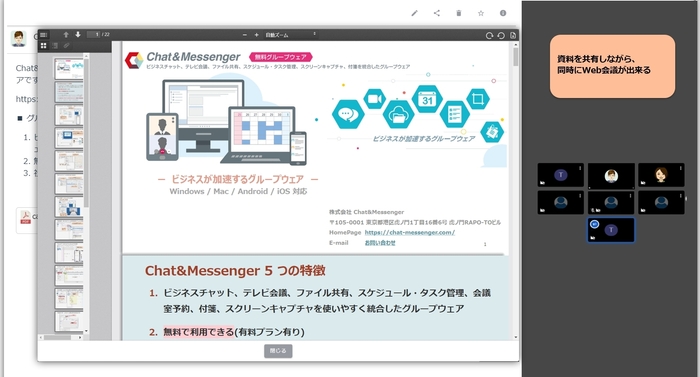This screenshot has width=700, height=377.
Task: Click the user avatar in the background post
Action: [x=18, y=39]
